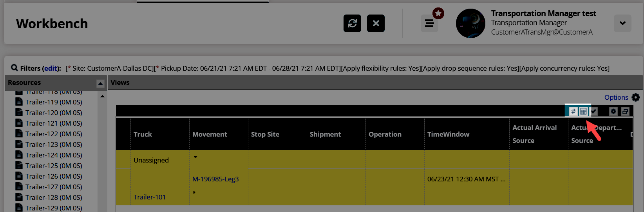The width and height of the screenshot is (644, 212).
Task: Click the calendar grid icon in view toolbar
Action: 583,111
